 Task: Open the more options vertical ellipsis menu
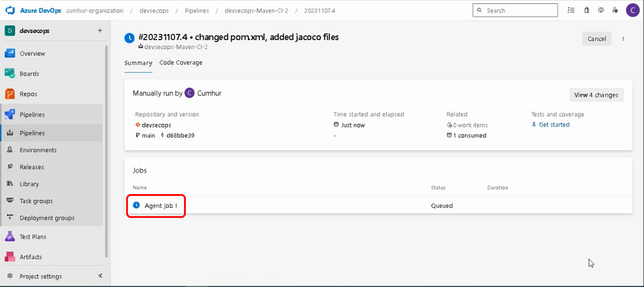[623, 39]
